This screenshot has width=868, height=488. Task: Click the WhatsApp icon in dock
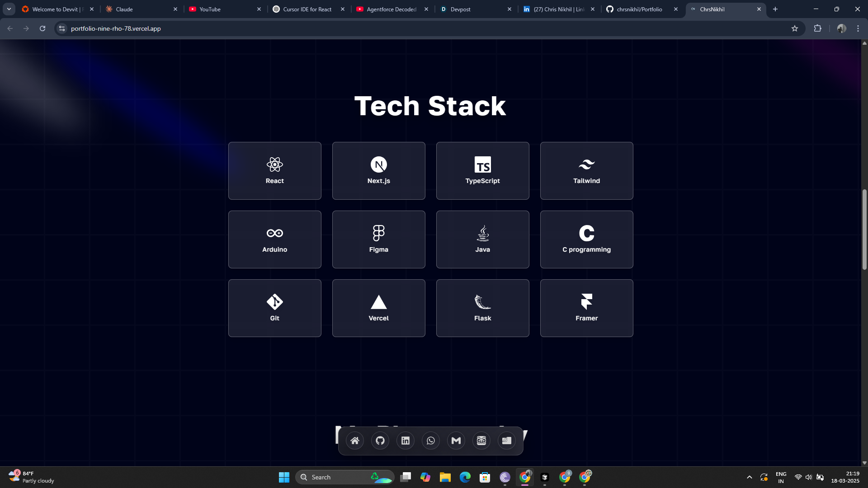tap(431, 441)
